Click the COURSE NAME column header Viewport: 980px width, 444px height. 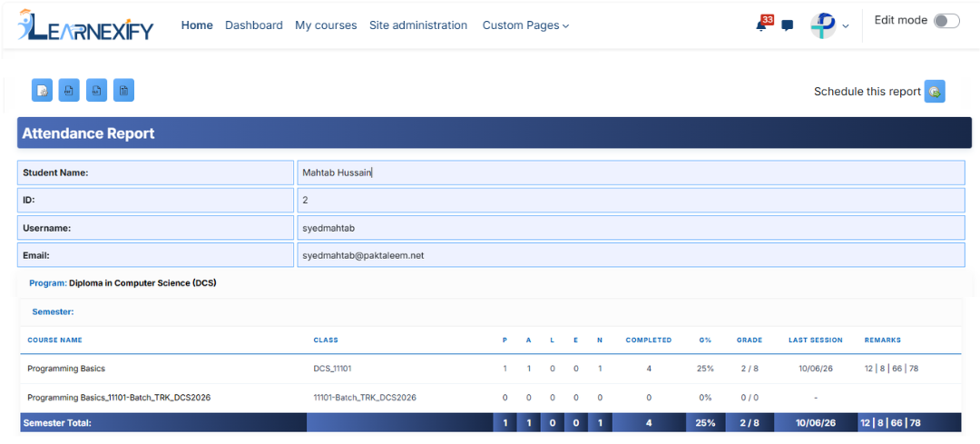pyautogui.click(x=55, y=340)
